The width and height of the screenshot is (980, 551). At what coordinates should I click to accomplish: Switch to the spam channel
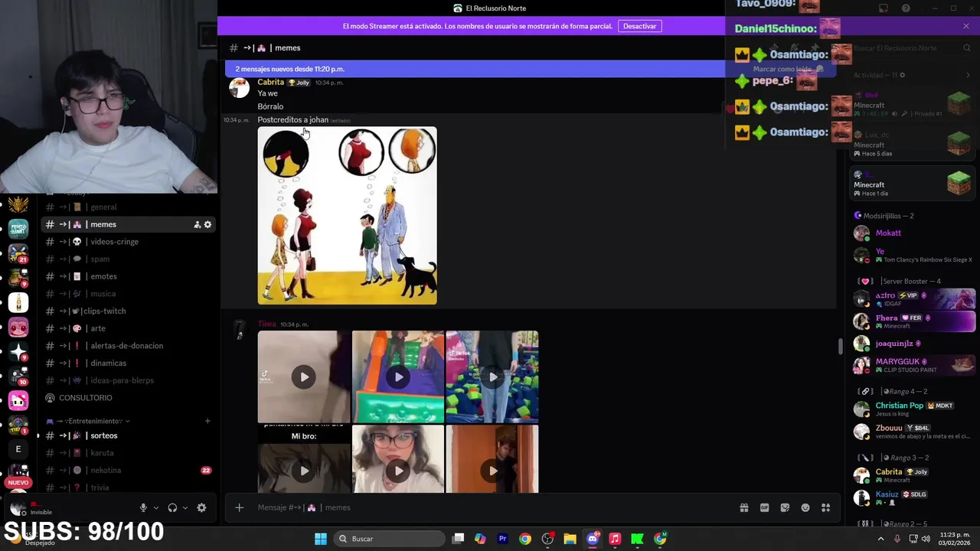[128, 259]
